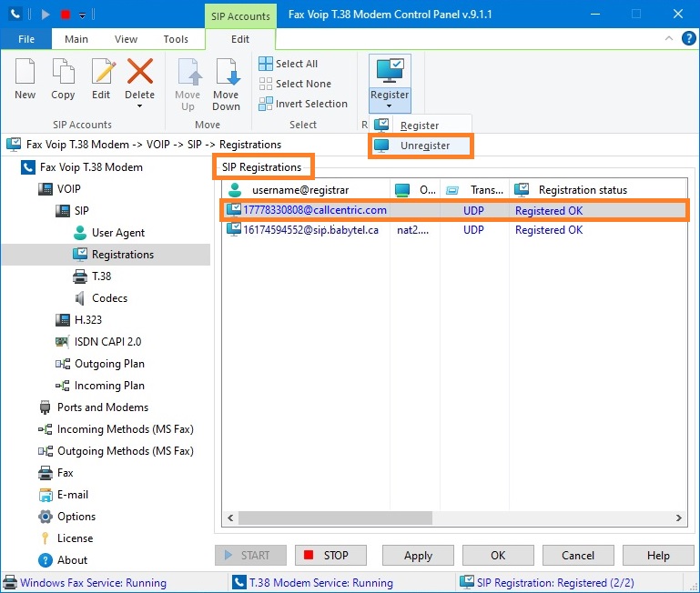Click the Edit pencil icon
700x593 pixels.
(x=103, y=71)
